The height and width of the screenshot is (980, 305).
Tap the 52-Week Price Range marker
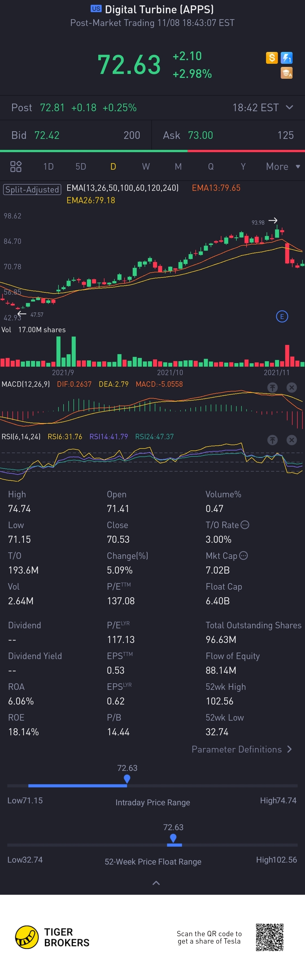[173, 838]
